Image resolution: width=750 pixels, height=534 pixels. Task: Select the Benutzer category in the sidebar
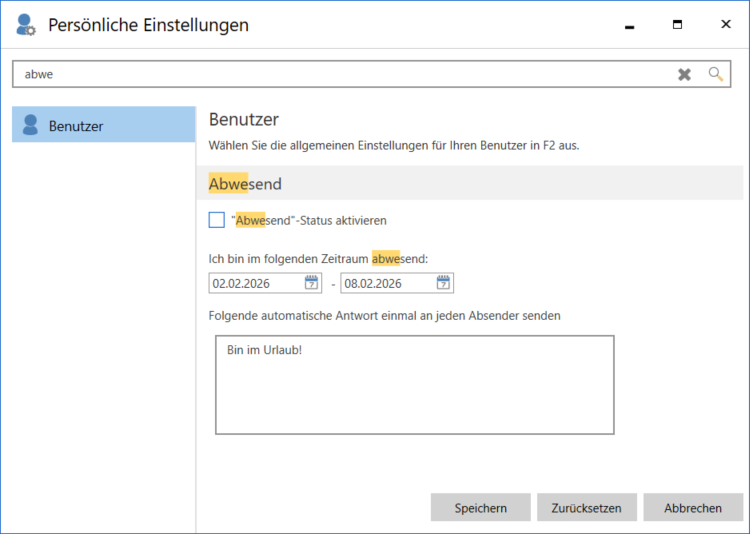103,124
